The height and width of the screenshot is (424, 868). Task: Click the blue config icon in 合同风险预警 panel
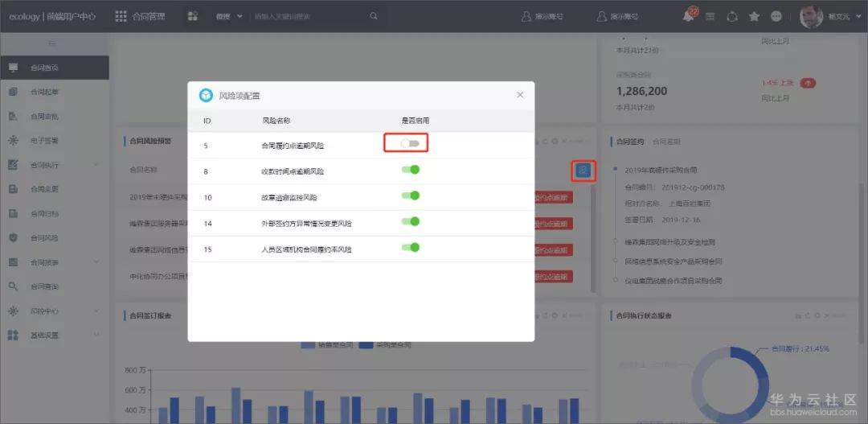coord(583,171)
